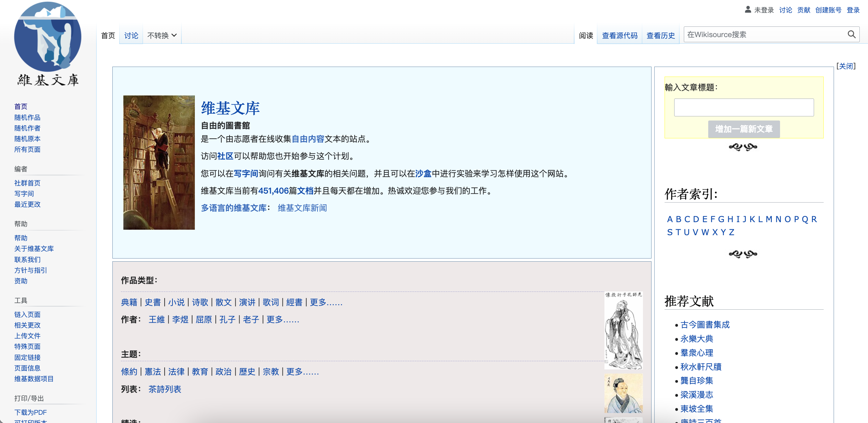
Task: Open the colored scholar portrait thumbnail
Action: (x=623, y=393)
